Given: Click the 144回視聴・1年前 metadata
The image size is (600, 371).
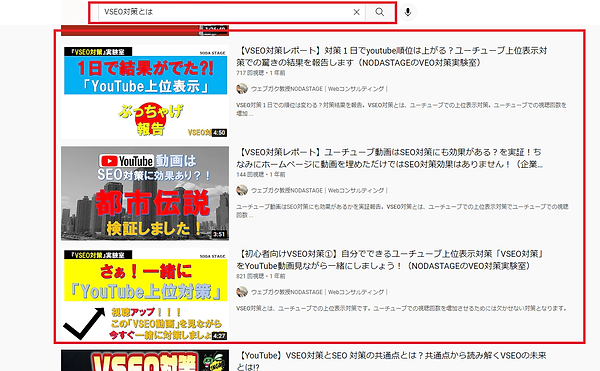Looking at the screenshot, I should [x=261, y=174].
